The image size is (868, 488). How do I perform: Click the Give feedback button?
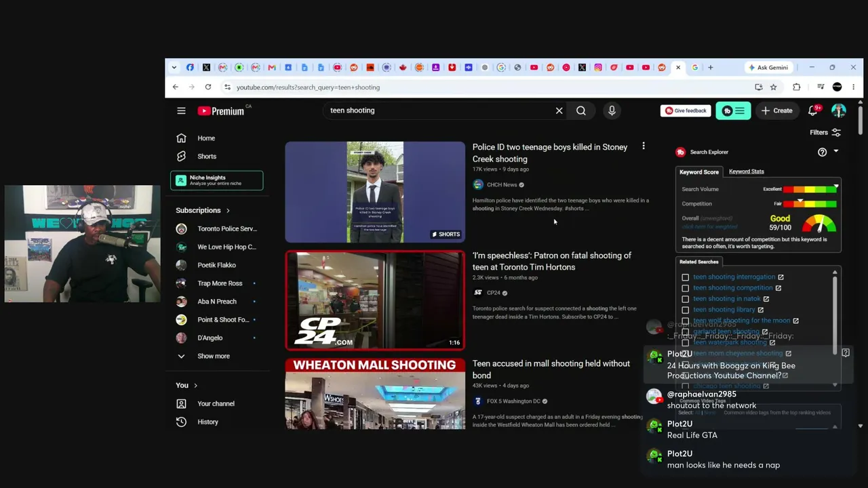click(x=686, y=110)
